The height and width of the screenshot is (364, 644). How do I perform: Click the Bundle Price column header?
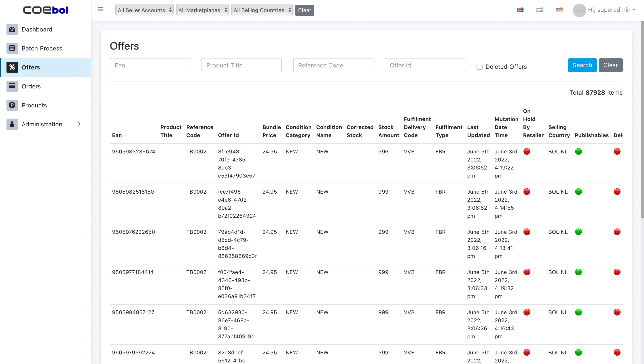coord(271,131)
